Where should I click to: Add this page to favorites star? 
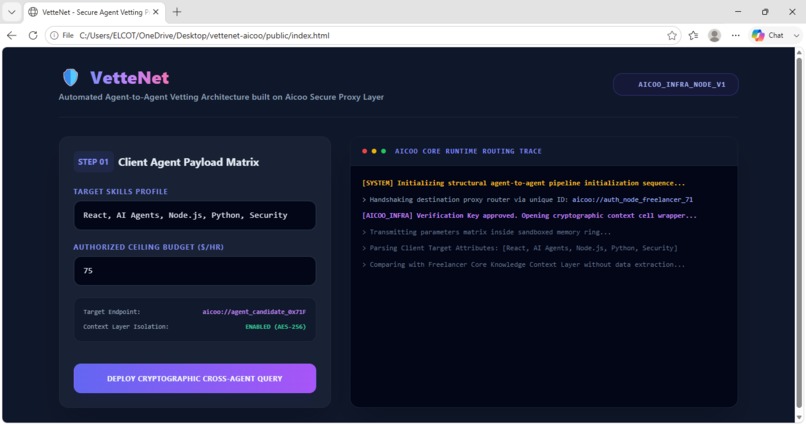pyautogui.click(x=672, y=35)
